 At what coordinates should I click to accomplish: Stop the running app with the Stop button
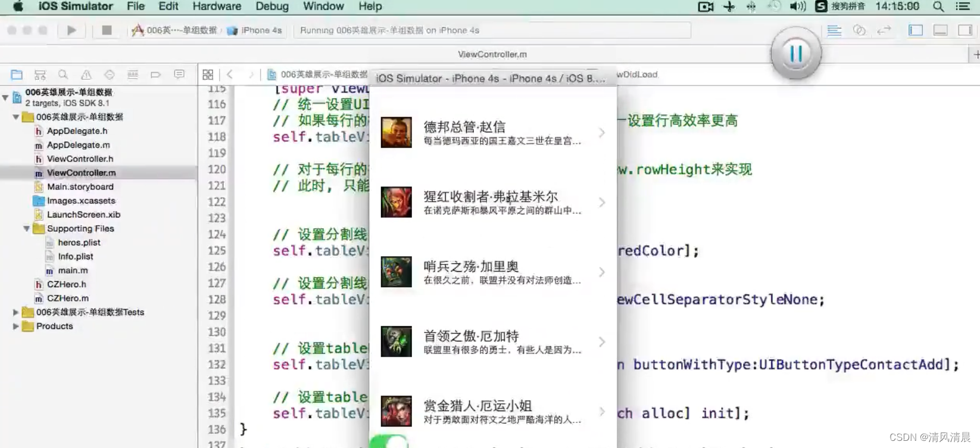107,30
